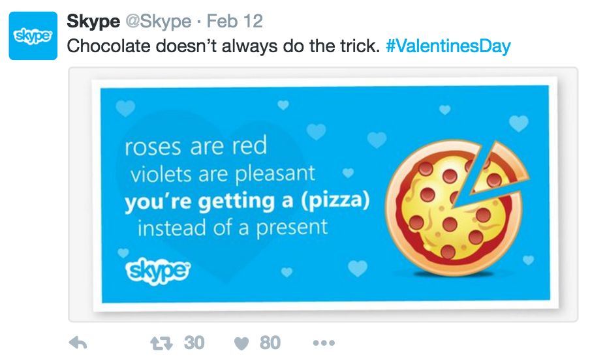Click the like count of 80
This screenshot has height=364, width=590.
click(270, 343)
